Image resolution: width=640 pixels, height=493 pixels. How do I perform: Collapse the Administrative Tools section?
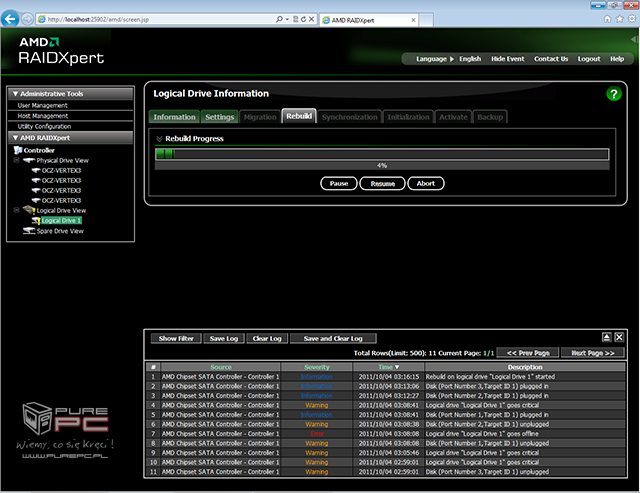(x=16, y=94)
